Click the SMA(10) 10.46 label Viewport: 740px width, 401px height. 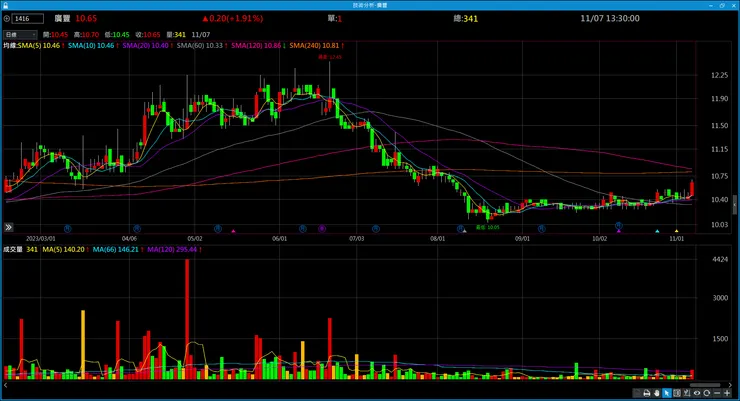[91, 46]
